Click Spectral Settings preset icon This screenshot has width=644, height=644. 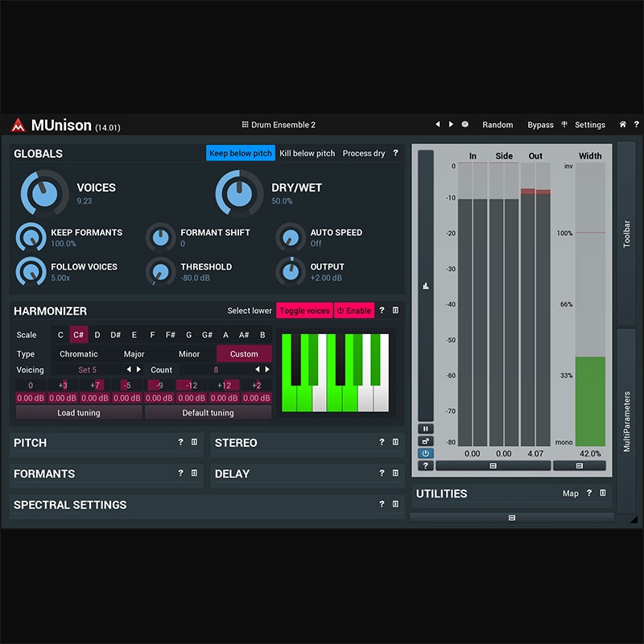click(395, 504)
